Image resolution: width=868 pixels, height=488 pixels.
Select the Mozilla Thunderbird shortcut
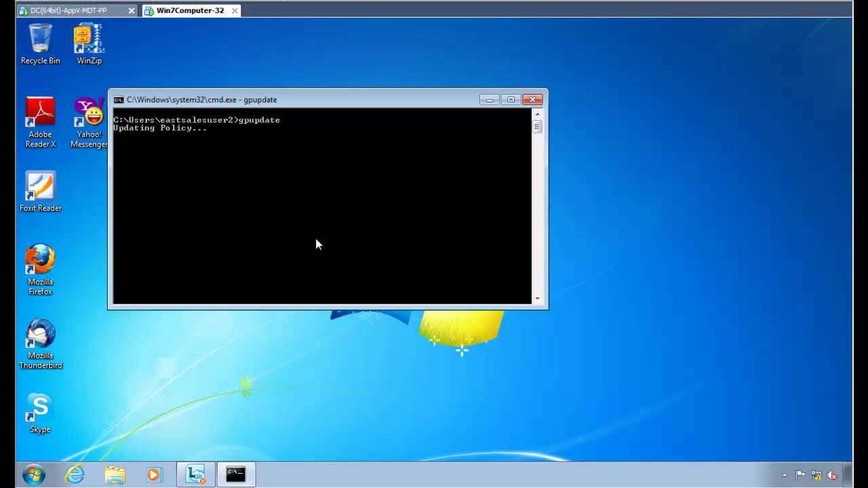[40, 344]
